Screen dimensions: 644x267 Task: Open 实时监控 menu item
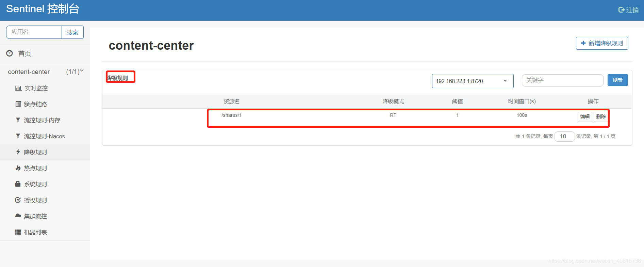click(45, 88)
